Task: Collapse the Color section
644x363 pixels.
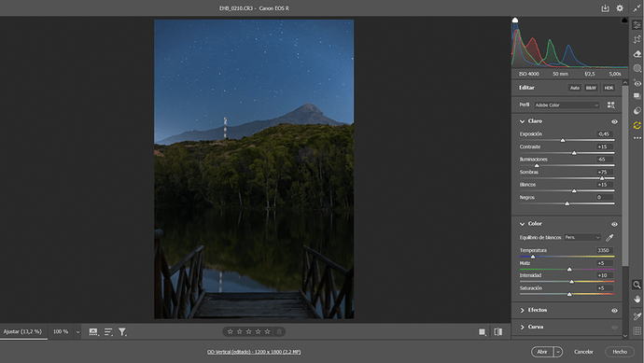Action: tap(522, 224)
